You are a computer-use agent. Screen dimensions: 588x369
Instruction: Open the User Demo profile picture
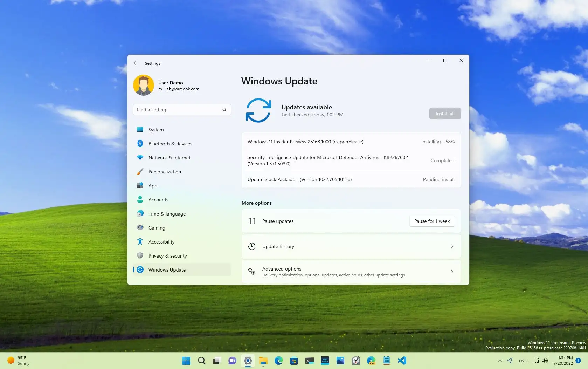pos(144,85)
